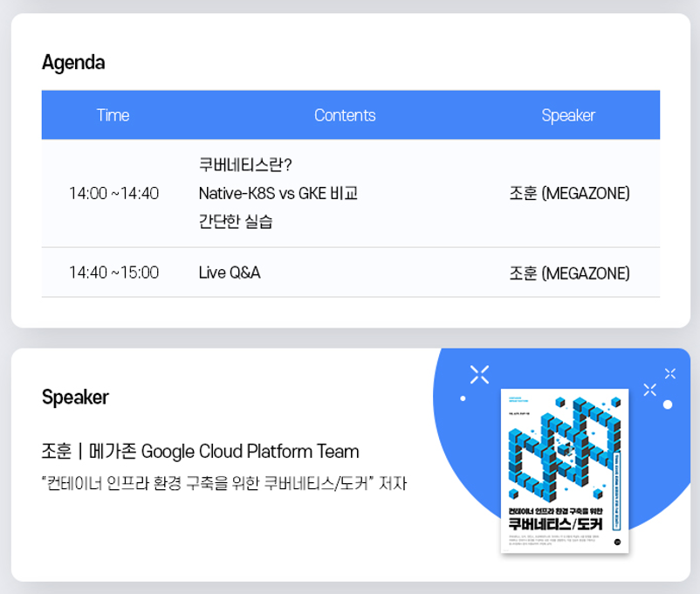This screenshot has width=700, height=594.
Task: Click the Live Q&A session entry
Action: coord(230,273)
